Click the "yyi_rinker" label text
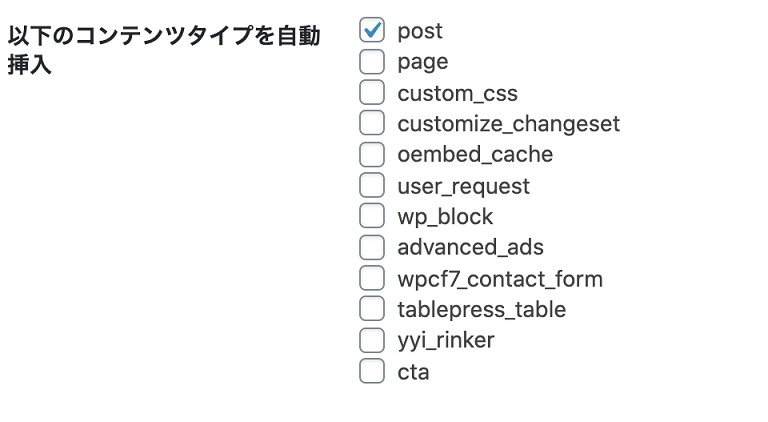Image resolution: width=768 pixels, height=422 pixels. click(445, 340)
